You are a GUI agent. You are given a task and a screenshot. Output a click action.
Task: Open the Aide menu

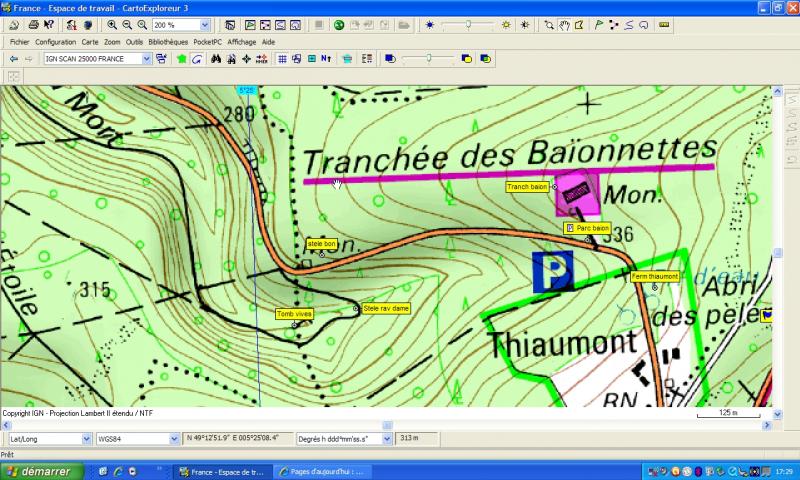268,42
